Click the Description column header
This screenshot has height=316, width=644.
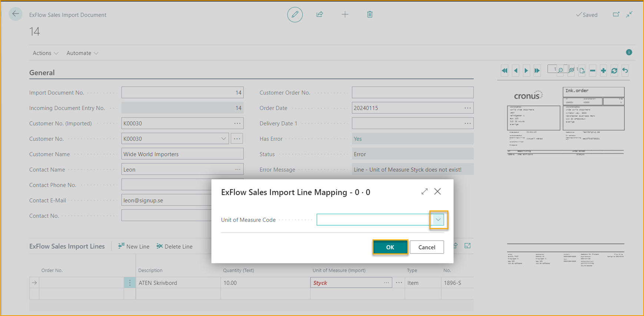(150, 270)
